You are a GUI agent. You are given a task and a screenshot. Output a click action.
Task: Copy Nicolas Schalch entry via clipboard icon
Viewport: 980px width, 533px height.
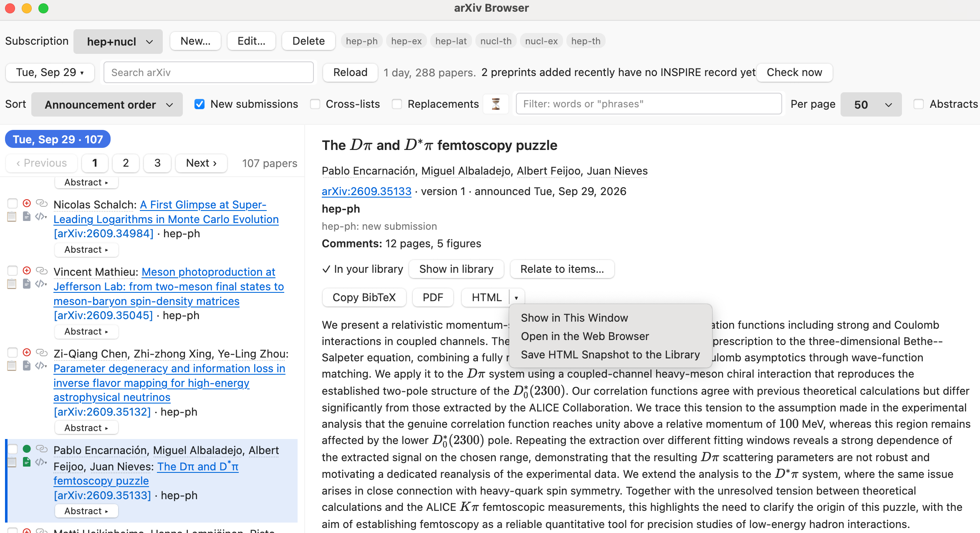pos(12,216)
